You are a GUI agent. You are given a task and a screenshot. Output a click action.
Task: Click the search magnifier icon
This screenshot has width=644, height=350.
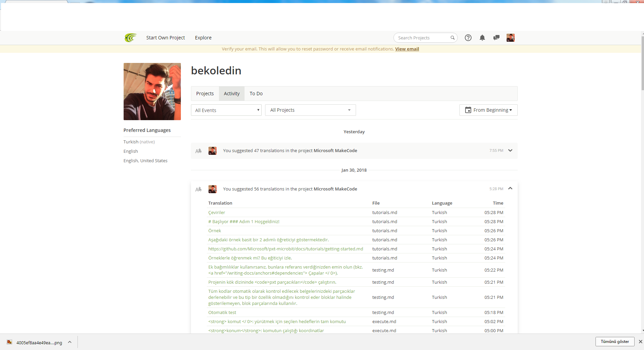[x=452, y=38]
